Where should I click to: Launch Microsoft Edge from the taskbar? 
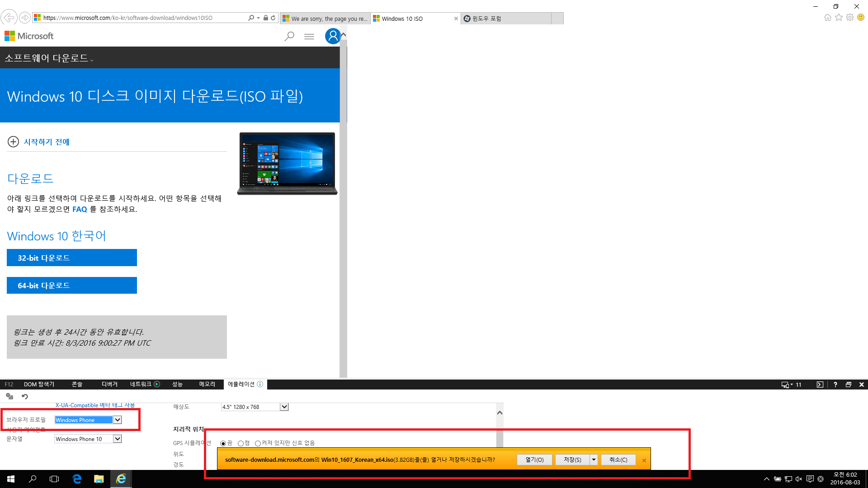(x=77, y=479)
